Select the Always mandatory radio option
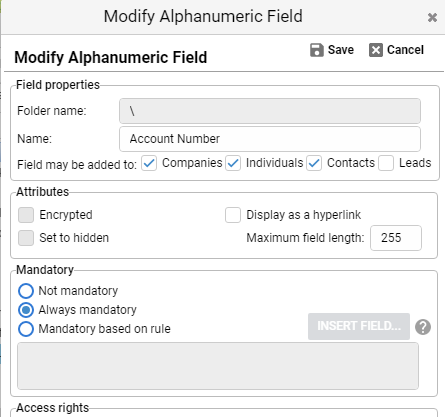This screenshot has height=417, width=445. 26,310
